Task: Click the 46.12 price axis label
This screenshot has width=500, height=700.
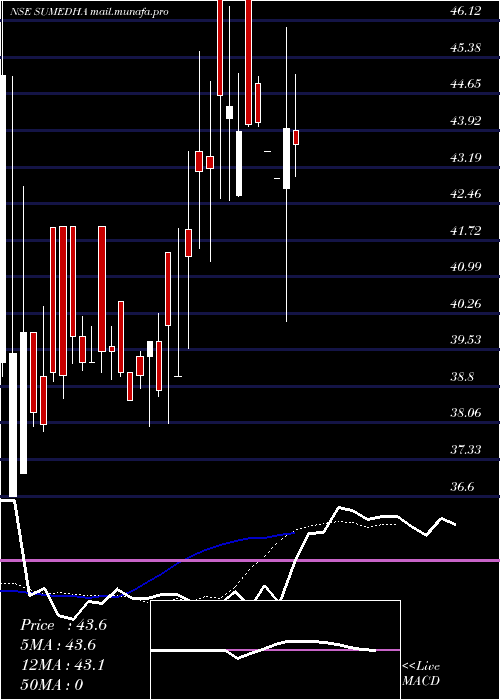Action: tap(466, 11)
